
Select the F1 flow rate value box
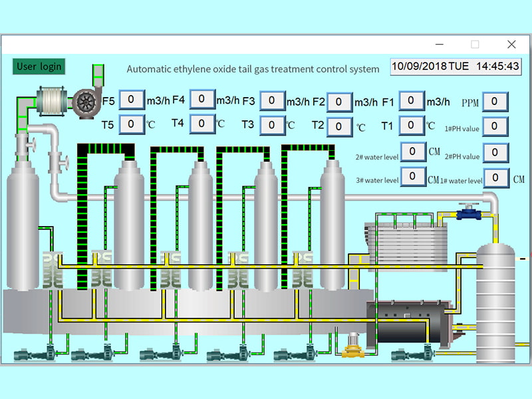point(412,100)
